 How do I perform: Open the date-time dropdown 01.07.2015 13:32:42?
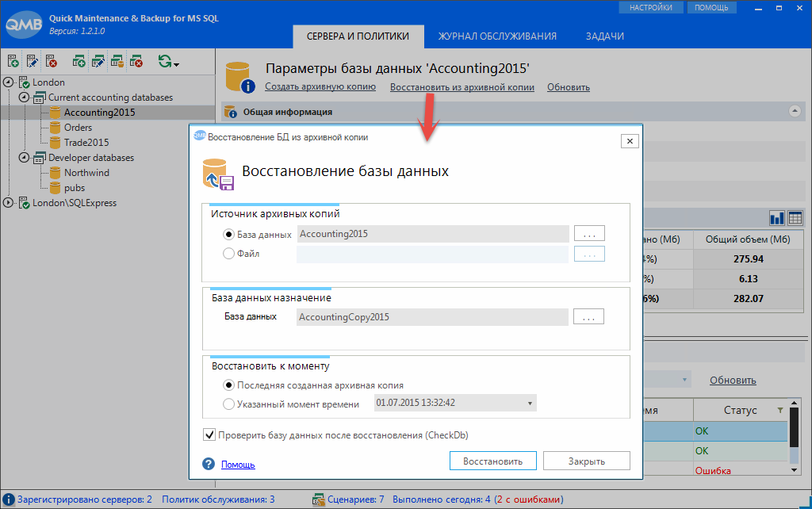point(530,404)
